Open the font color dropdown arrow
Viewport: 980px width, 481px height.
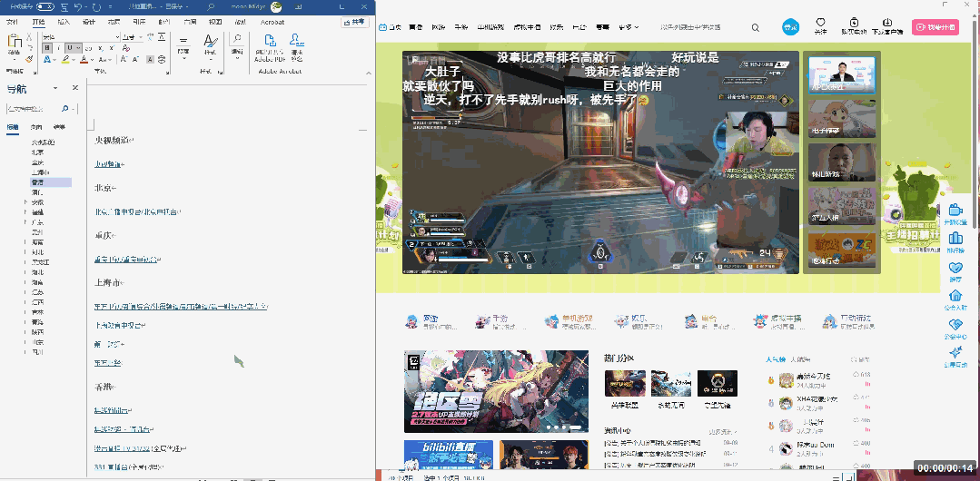tap(92, 60)
